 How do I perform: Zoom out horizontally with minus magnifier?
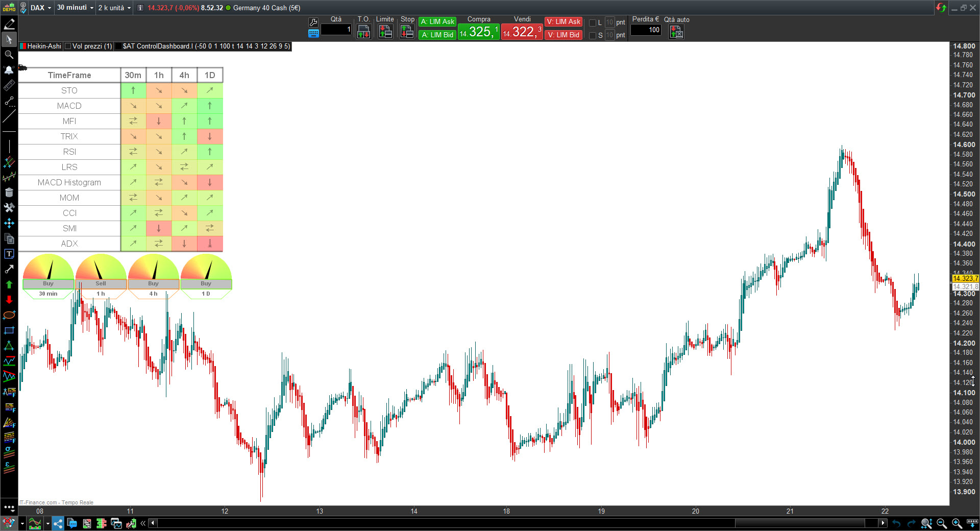point(942,523)
